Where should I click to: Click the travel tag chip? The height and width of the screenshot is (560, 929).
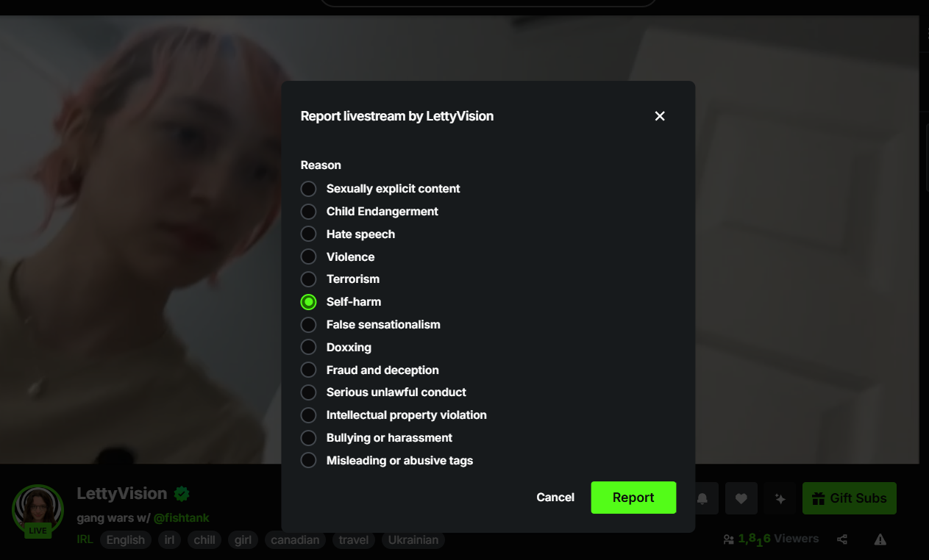354,540
